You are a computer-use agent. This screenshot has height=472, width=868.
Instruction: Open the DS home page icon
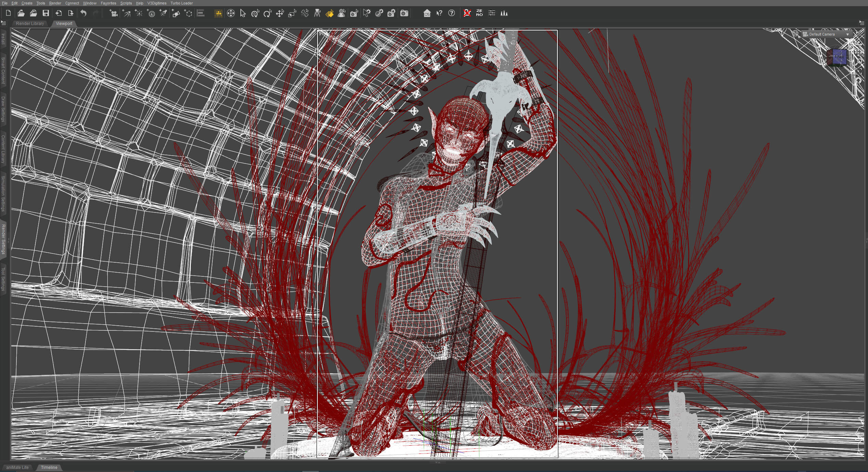[x=427, y=13]
